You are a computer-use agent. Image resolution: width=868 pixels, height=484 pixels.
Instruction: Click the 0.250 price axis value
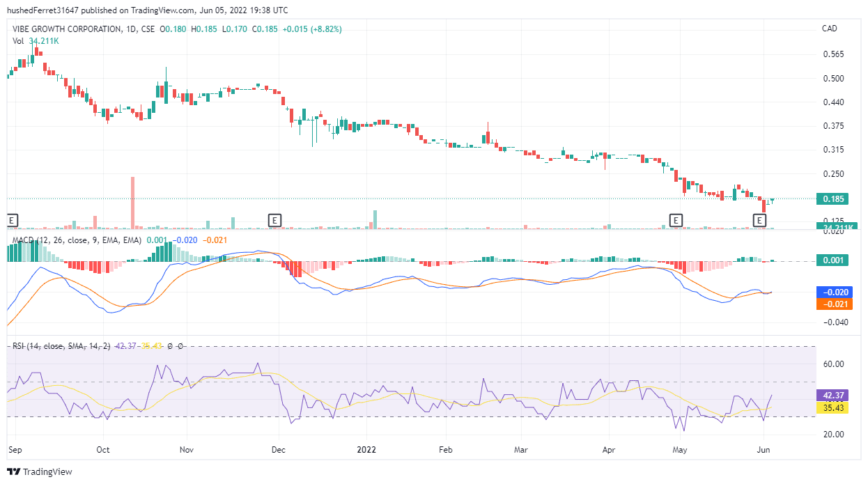pos(833,174)
